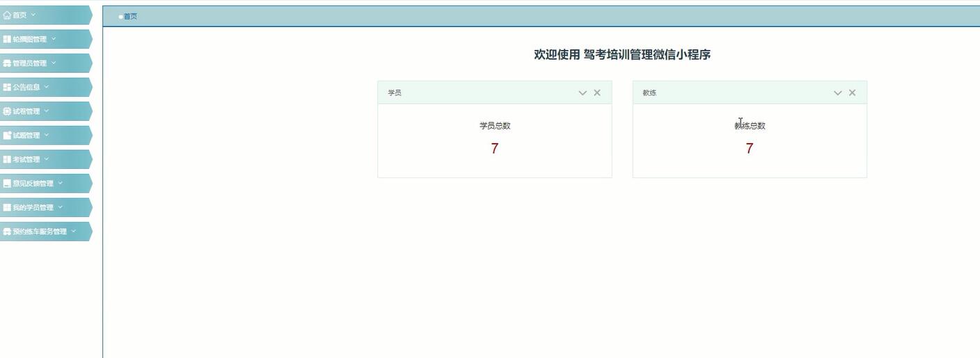Click the 首页 breadcrumb in the top bar
This screenshot has height=358, width=980.
pos(130,16)
